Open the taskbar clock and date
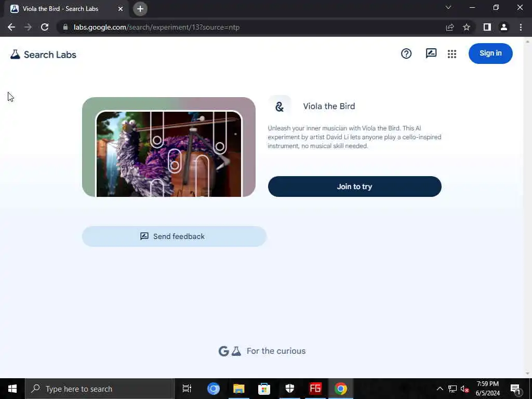Viewport: 532px width, 399px height. (x=487, y=389)
